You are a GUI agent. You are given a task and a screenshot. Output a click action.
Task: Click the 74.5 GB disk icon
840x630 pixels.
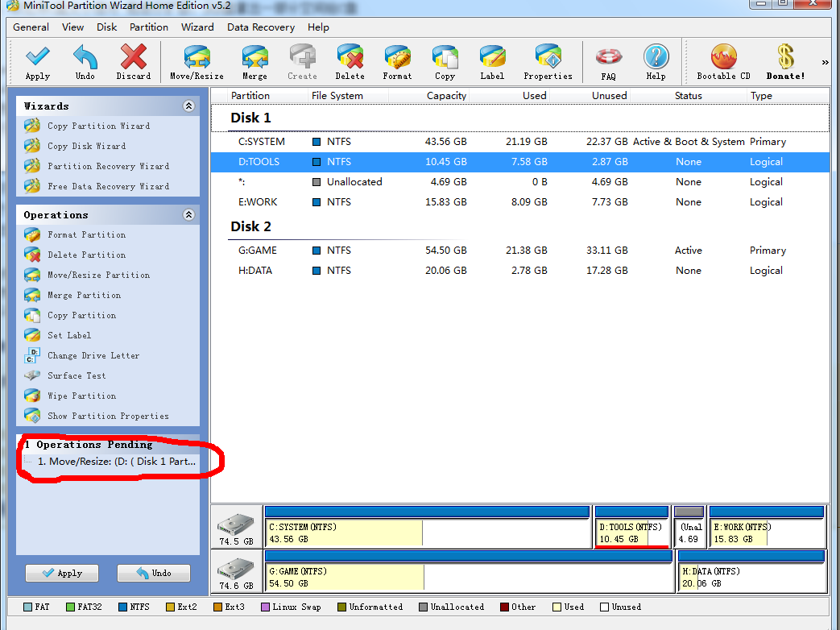(236, 527)
